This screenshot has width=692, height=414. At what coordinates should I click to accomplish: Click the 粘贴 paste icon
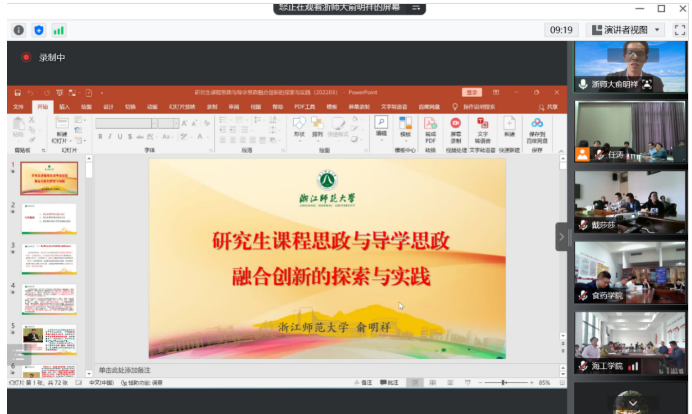pyautogui.click(x=18, y=126)
